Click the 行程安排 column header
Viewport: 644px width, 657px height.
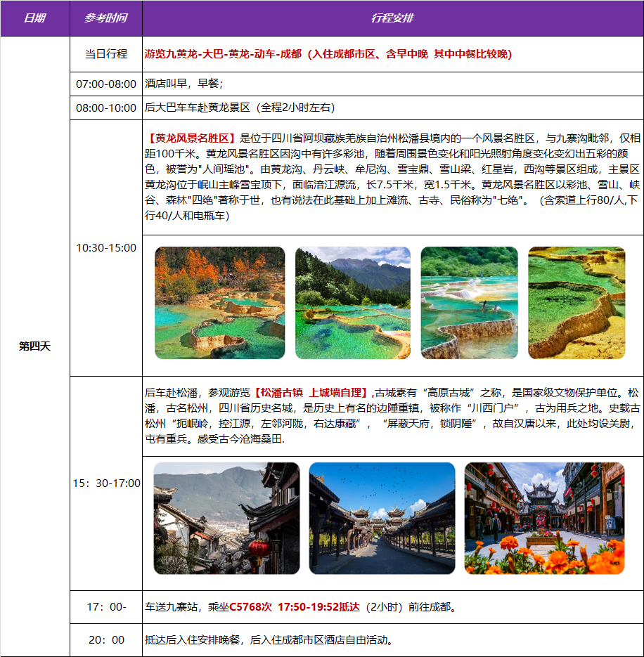click(x=392, y=18)
